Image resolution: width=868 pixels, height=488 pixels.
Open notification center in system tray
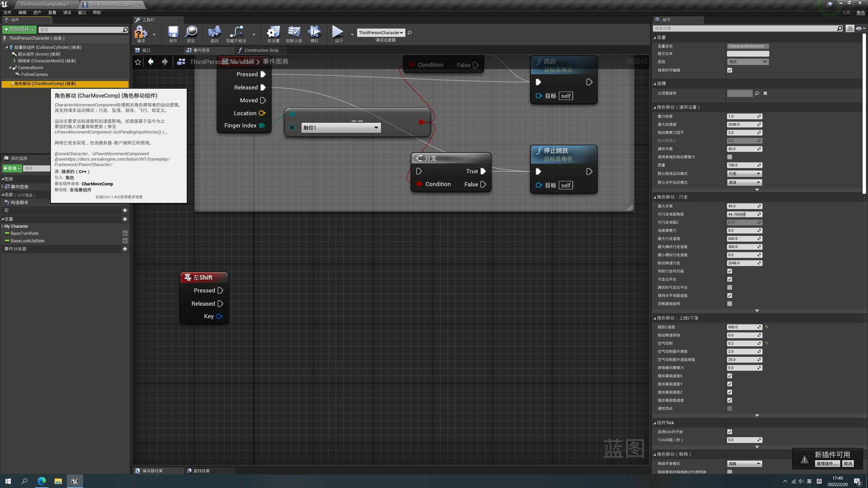tap(857, 481)
